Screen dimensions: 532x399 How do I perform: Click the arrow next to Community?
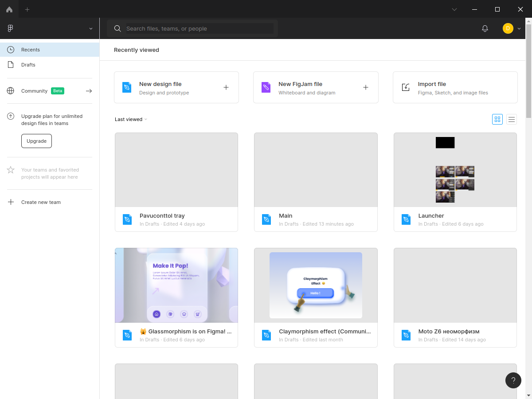coord(89,91)
